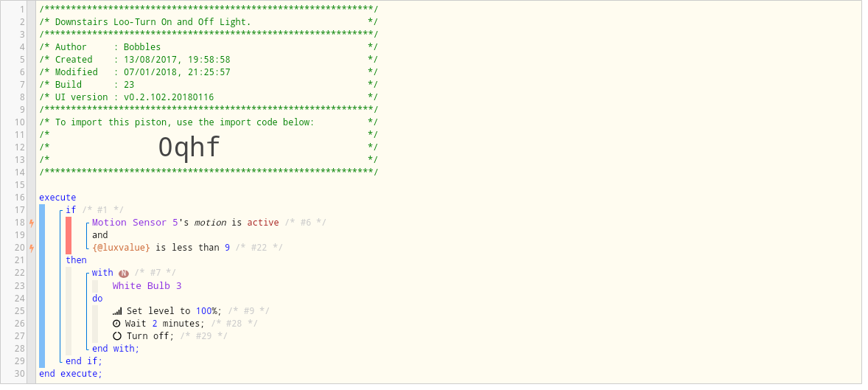Select the Motion Sensor 5 device
Image resolution: width=868 pixels, height=390 pixels.
pyautogui.click(x=135, y=223)
